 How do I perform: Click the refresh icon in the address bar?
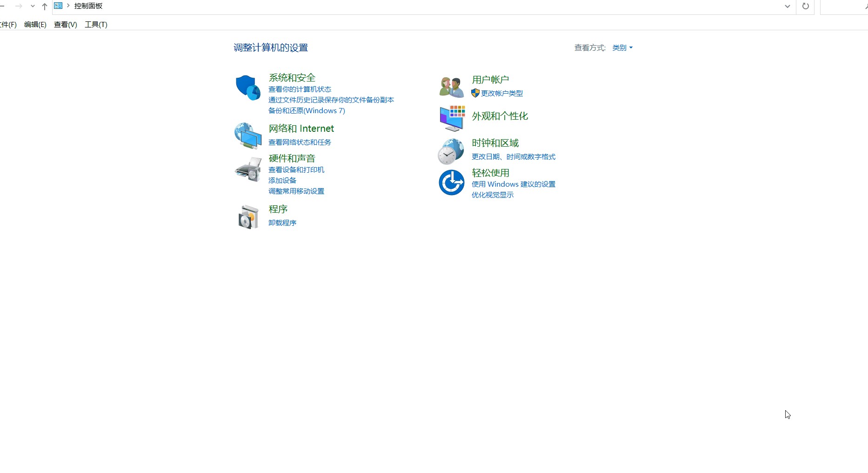805,7
